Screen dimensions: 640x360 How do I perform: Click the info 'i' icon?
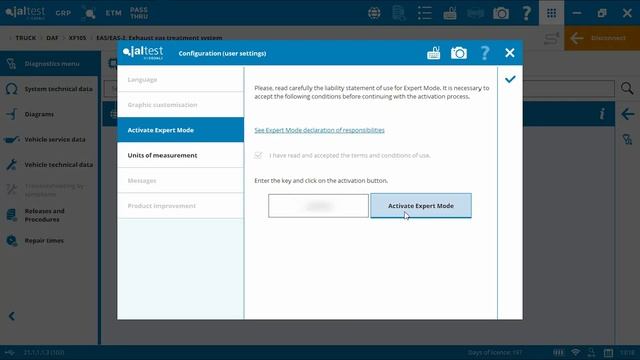(x=602, y=114)
